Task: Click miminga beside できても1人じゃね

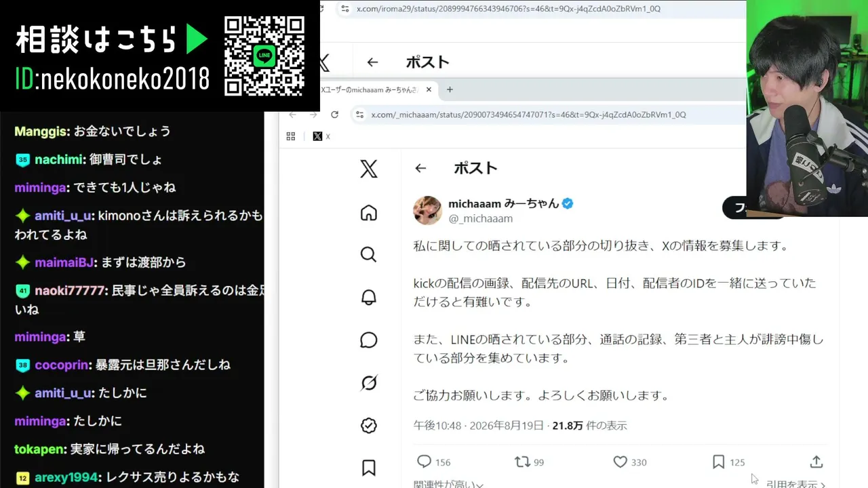Action: point(41,188)
